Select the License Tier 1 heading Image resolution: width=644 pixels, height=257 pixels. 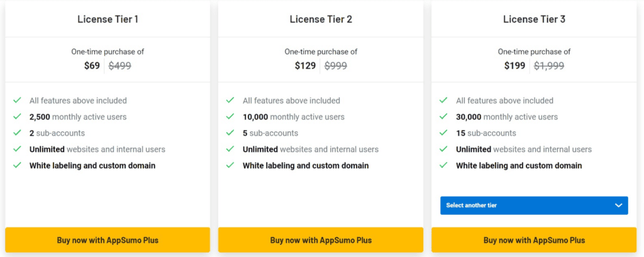108,19
